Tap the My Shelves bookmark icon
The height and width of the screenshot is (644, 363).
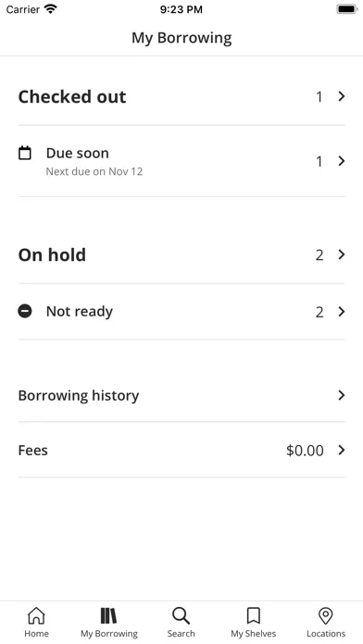pyautogui.click(x=253, y=615)
